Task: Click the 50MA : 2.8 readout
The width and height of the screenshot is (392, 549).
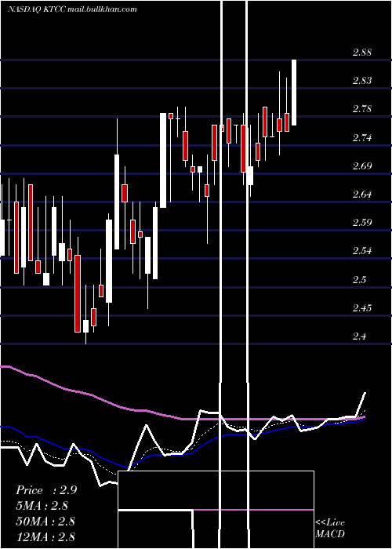Action: coord(45,521)
